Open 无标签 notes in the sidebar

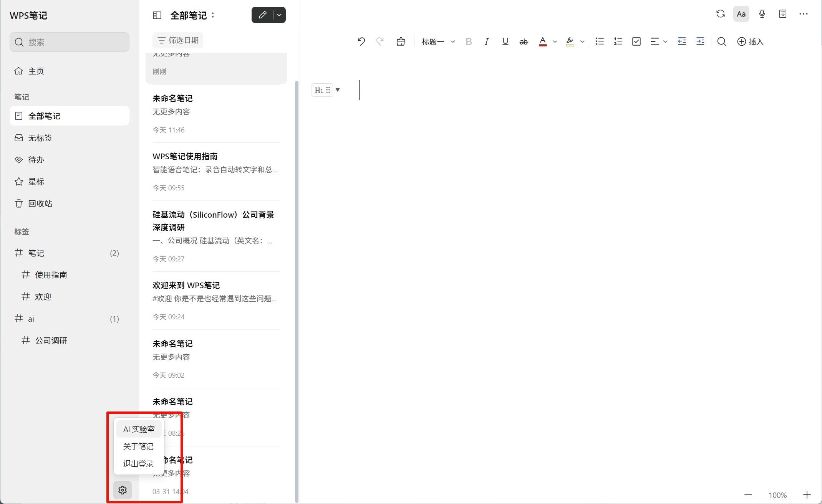[70, 138]
